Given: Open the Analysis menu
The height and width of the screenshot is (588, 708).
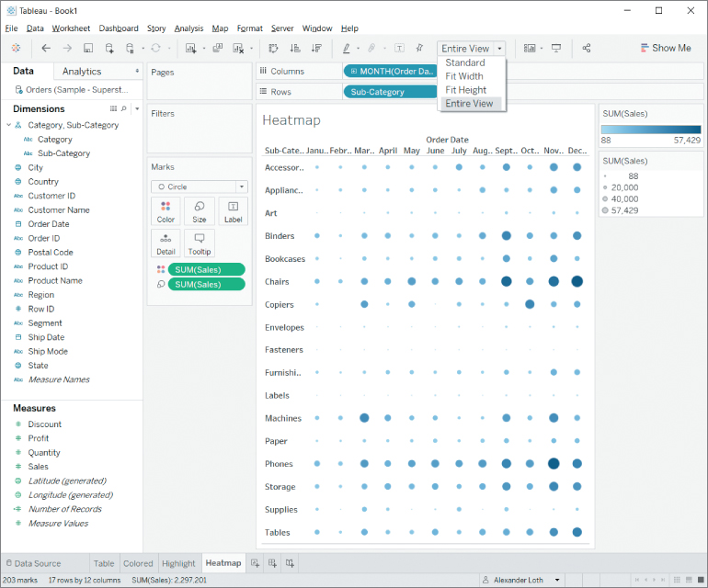Looking at the screenshot, I should 188,28.
